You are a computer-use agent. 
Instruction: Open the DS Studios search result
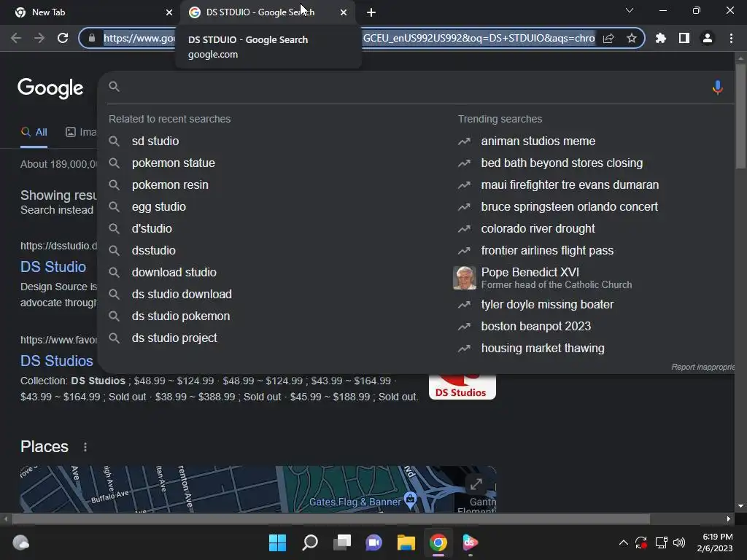(57, 361)
